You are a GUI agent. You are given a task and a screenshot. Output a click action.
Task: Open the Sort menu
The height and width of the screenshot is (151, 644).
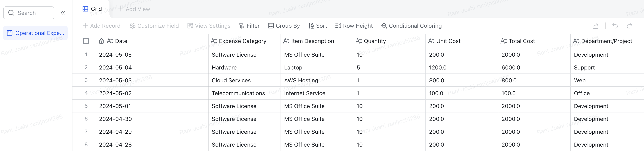[x=318, y=26]
